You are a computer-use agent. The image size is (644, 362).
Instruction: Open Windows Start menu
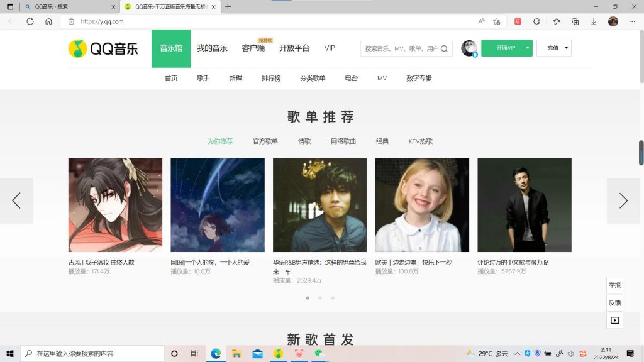click(10, 353)
